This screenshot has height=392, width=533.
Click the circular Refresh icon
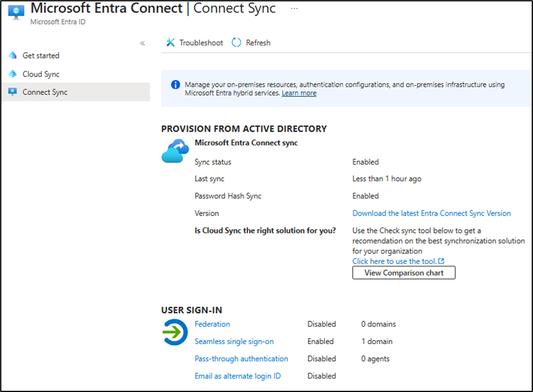coord(237,43)
